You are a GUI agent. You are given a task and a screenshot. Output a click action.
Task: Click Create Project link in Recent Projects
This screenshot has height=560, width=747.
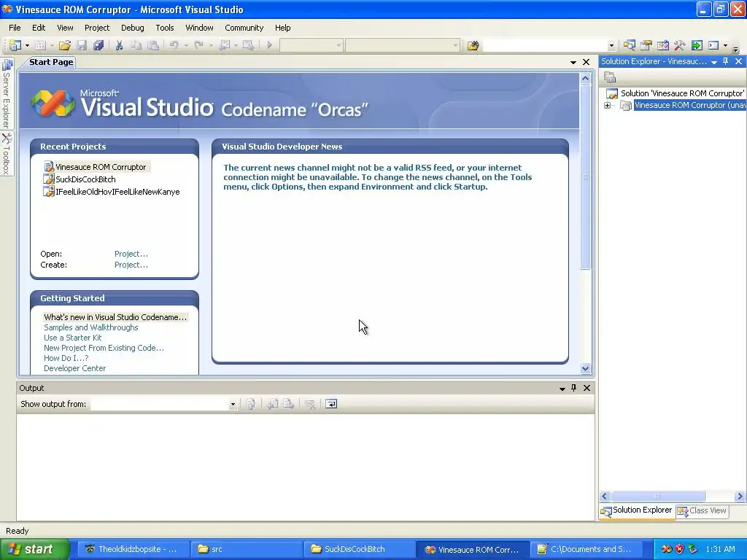(x=131, y=265)
